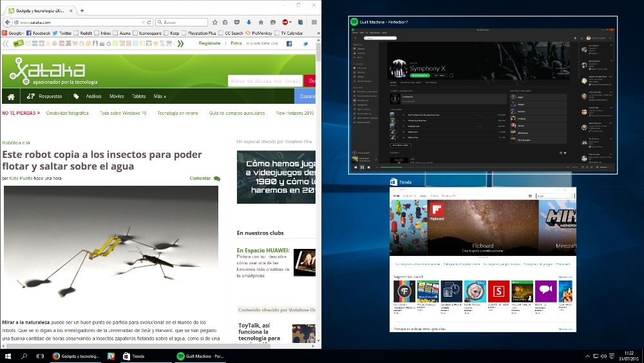Open PicMonkey bookmark
644x363 pixels.
click(x=259, y=34)
